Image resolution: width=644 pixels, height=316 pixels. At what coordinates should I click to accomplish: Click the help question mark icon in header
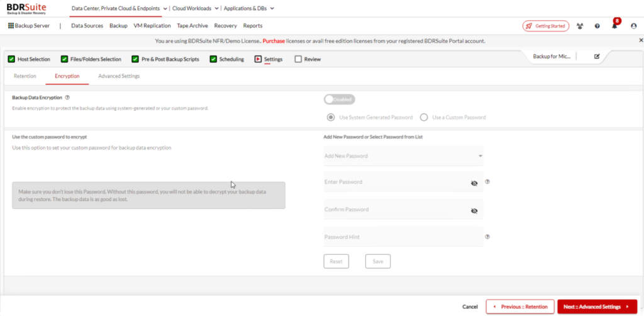tap(597, 26)
